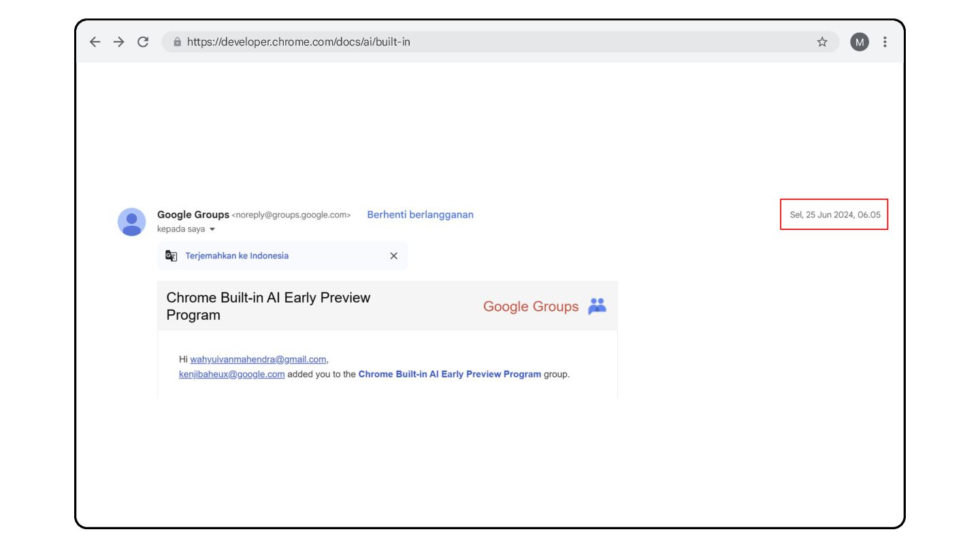Open Chrome Built-in AI Early Preview Program group link
Screen dimensions: 980x551
[x=450, y=374]
